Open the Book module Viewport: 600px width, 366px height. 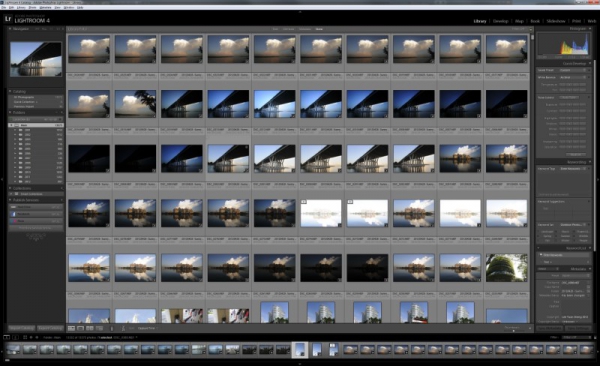(535, 21)
